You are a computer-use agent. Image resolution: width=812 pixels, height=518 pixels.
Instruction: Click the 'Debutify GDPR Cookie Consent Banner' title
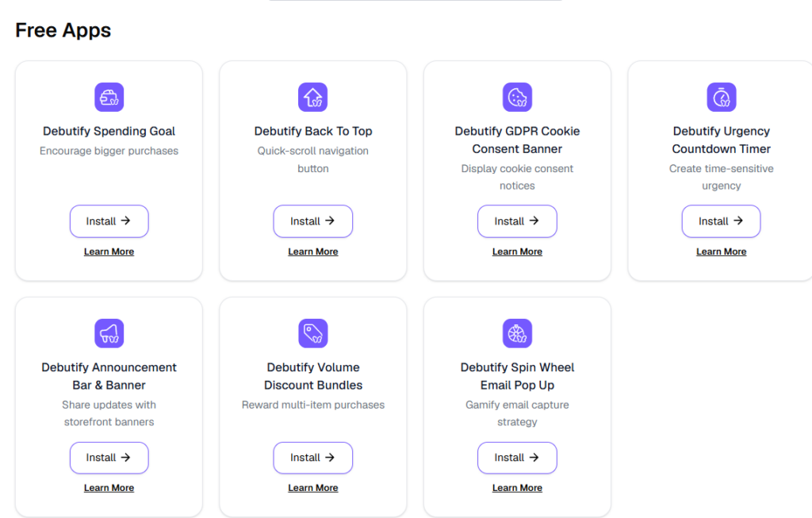517,140
